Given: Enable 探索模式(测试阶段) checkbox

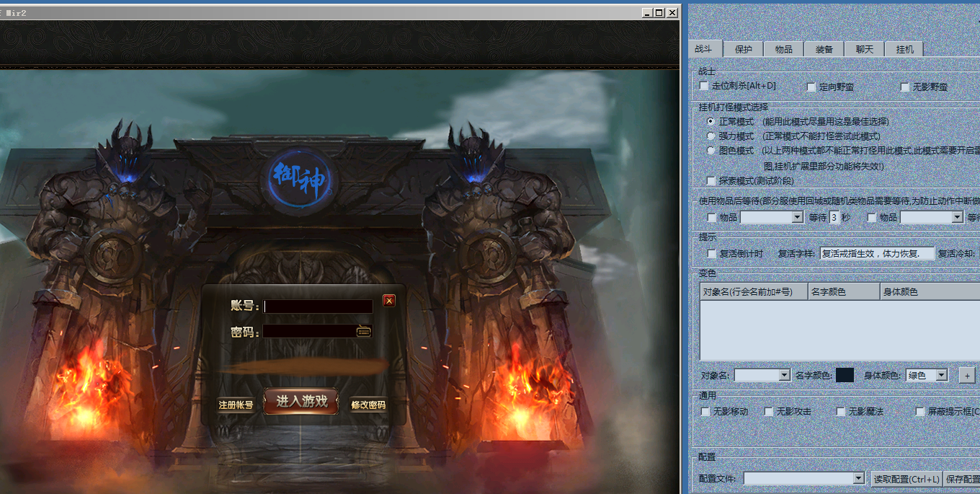Looking at the screenshot, I should pyautogui.click(x=712, y=180).
